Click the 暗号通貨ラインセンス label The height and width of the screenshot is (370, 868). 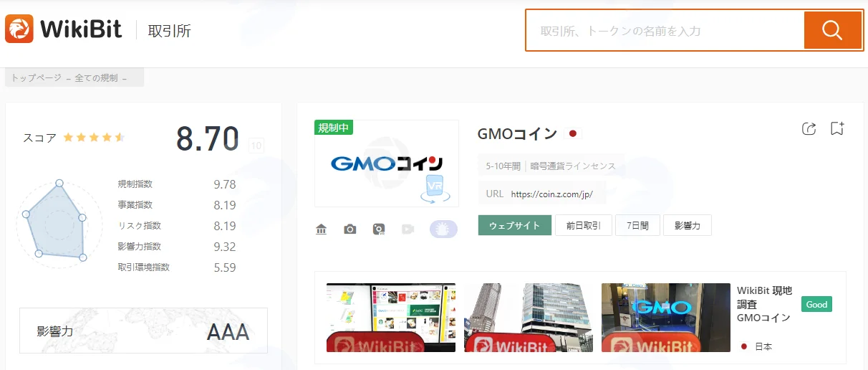[x=573, y=166]
